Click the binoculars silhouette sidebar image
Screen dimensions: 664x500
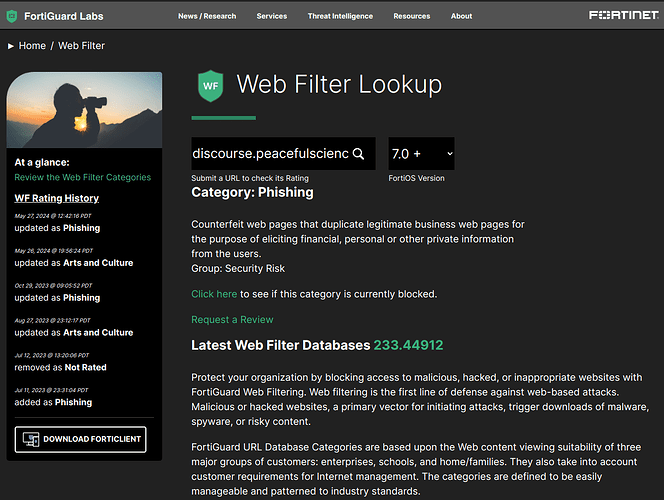84,110
